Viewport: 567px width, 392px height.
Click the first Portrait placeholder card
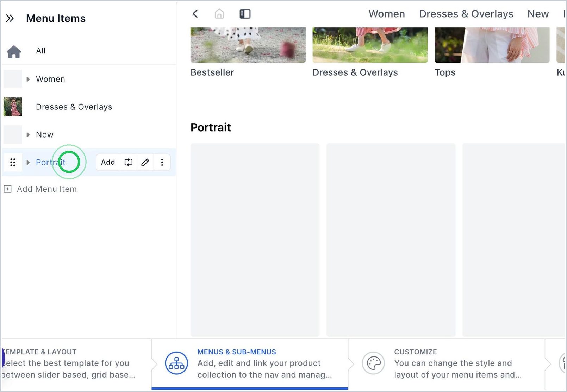pos(255,240)
